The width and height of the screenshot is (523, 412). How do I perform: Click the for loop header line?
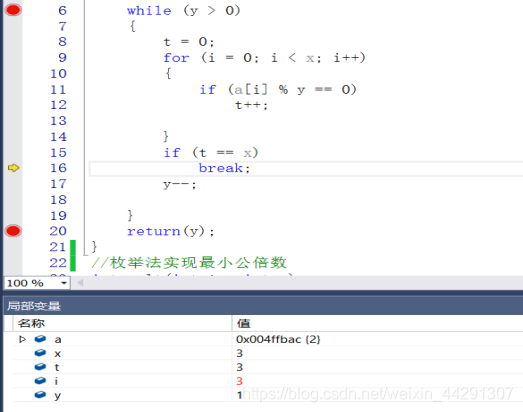264,58
